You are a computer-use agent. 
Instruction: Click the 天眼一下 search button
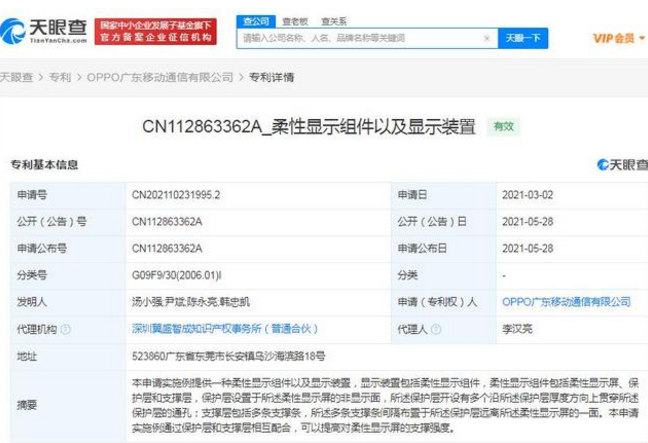[x=523, y=38]
